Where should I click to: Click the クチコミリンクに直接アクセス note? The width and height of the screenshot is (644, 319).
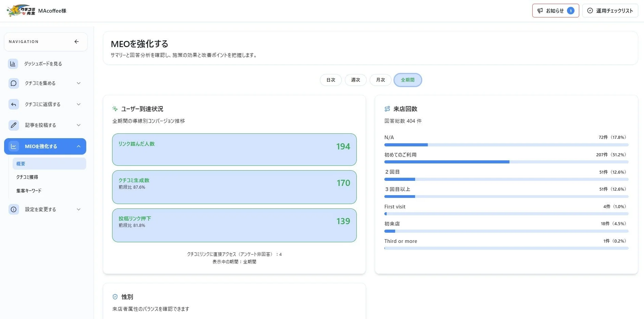coord(234,255)
